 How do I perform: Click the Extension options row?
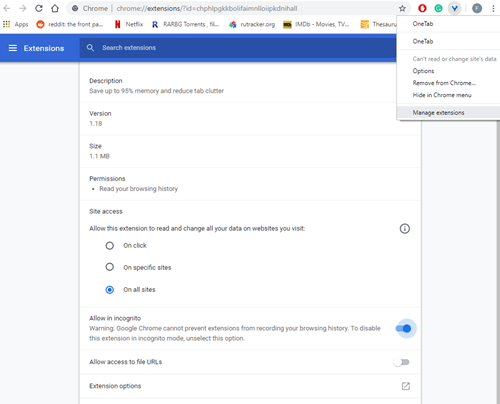click(x=250, y=386)
